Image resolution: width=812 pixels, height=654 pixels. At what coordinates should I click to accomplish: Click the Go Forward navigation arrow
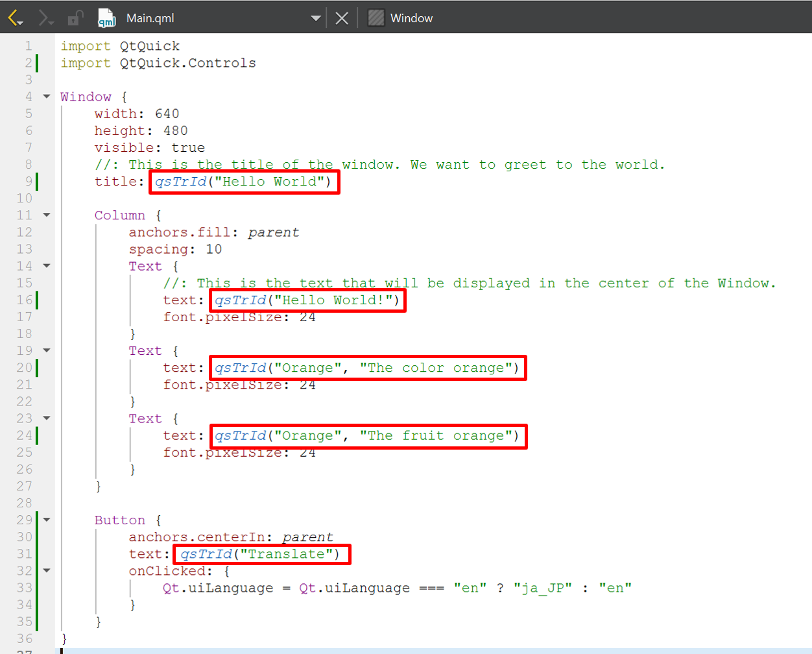[x=45, y=18]
